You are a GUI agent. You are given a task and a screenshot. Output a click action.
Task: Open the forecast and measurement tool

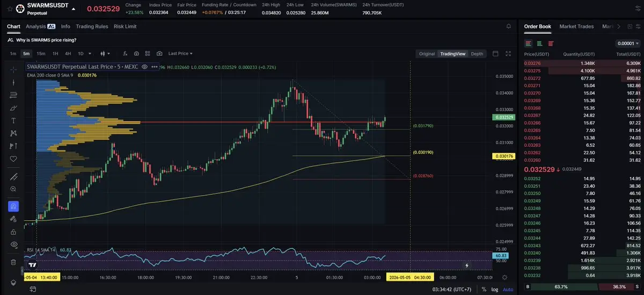point(13,146)
